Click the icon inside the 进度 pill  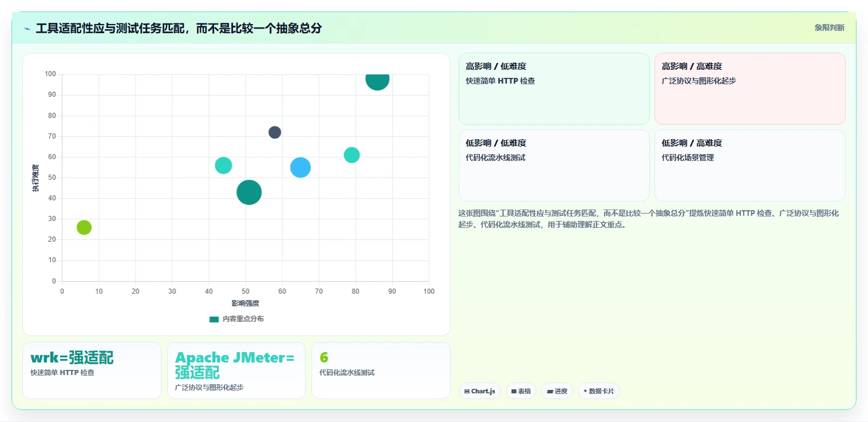[x=550, y=392]
